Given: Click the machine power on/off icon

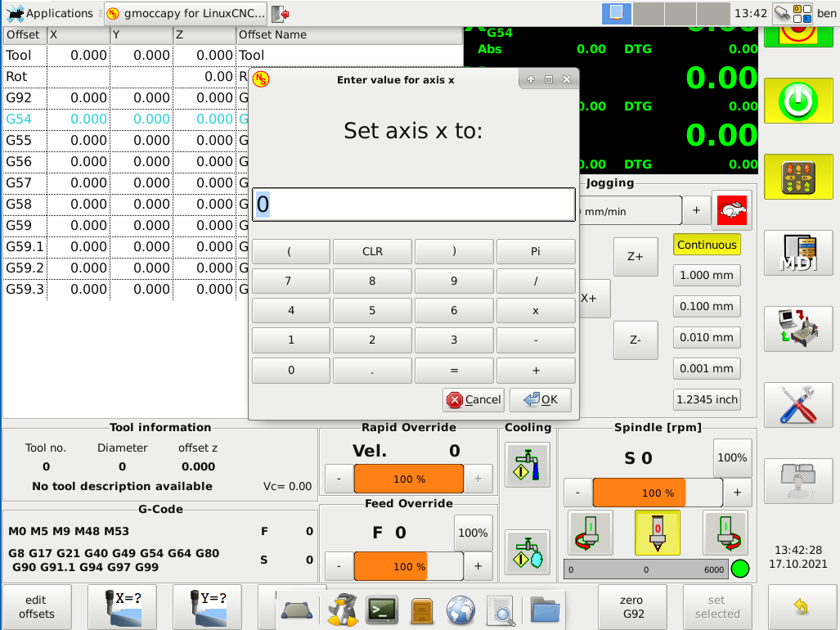Looking at the screenshot, I should point(798,101).
